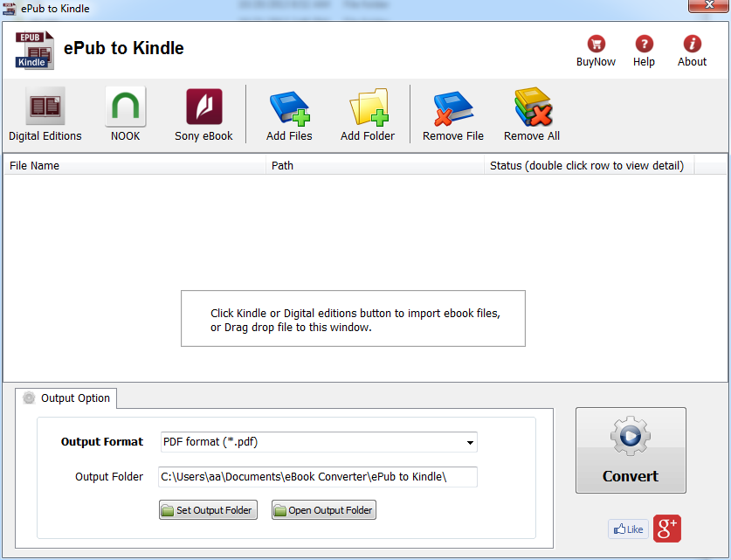The height and width of the screenshot is (560, 731).
Task: Import books from Digital Editions
Action: (x=45, y=114)
